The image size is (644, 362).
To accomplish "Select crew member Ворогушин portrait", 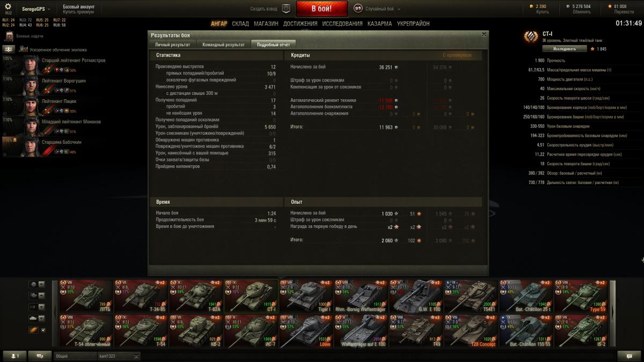I will tap(30, 85).
